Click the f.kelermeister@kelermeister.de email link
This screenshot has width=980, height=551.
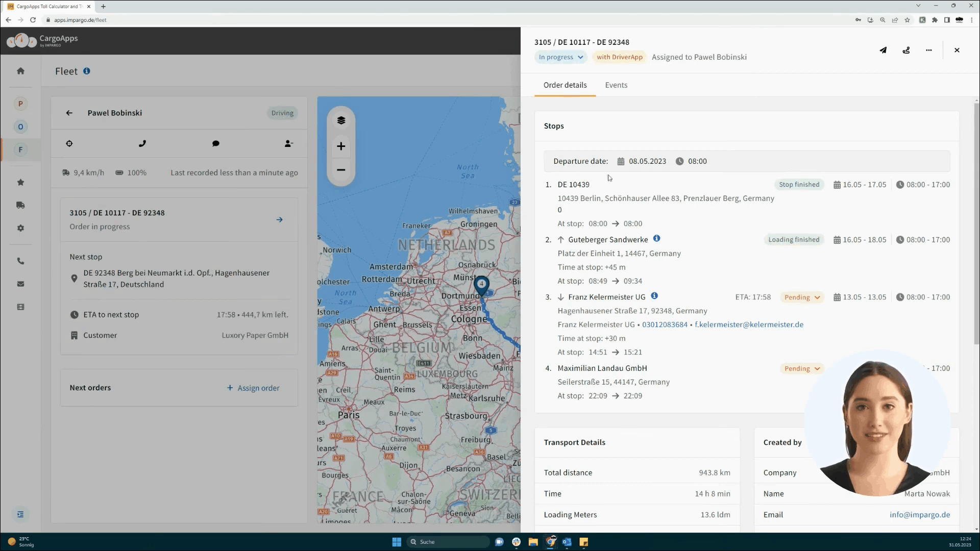point(749,324)
